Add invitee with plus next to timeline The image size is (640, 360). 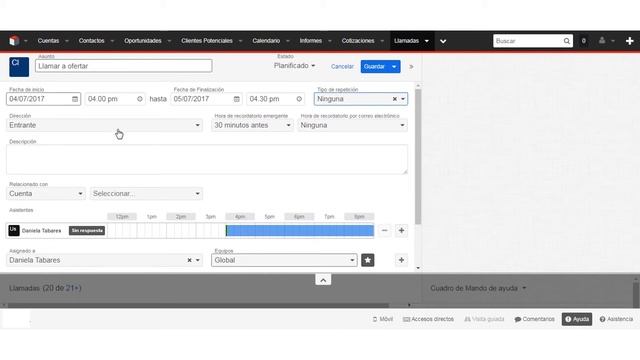401,231
